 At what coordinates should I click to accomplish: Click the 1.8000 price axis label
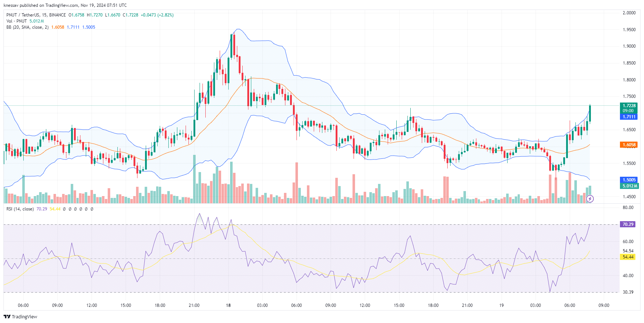629,80
